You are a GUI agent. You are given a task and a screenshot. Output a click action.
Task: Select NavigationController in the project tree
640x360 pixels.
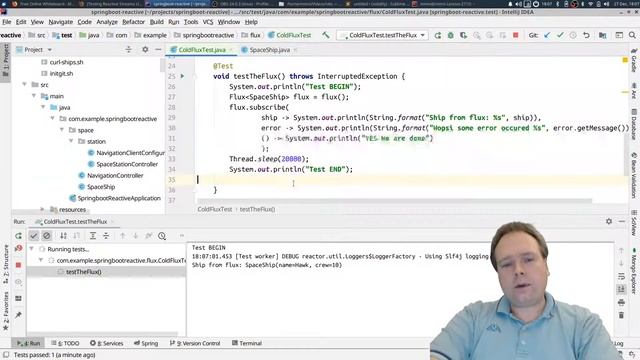pyautogui.click(x=115, y=176)
